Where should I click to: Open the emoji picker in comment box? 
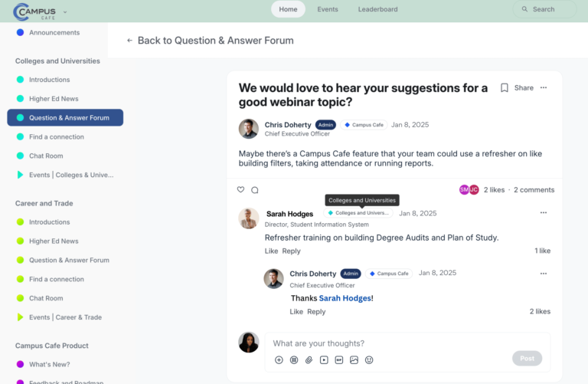369,359
